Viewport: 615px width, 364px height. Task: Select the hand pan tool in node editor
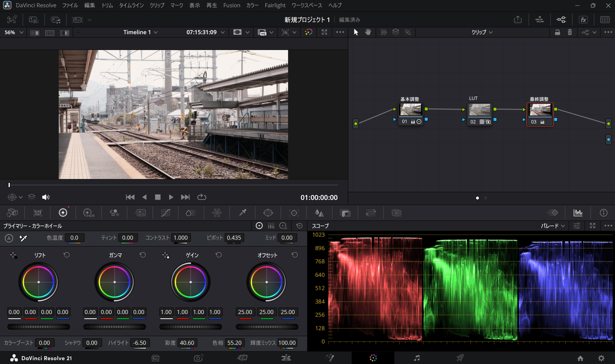368,32
